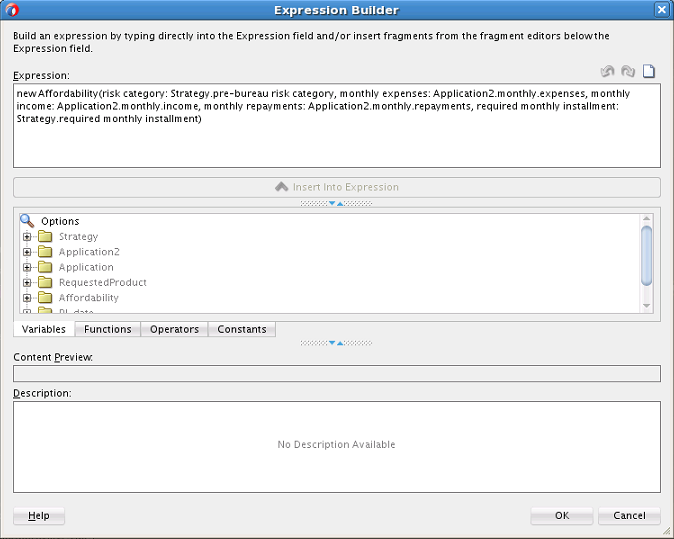Select the Application label in tree
674x539 pixels.
(86, 267)
